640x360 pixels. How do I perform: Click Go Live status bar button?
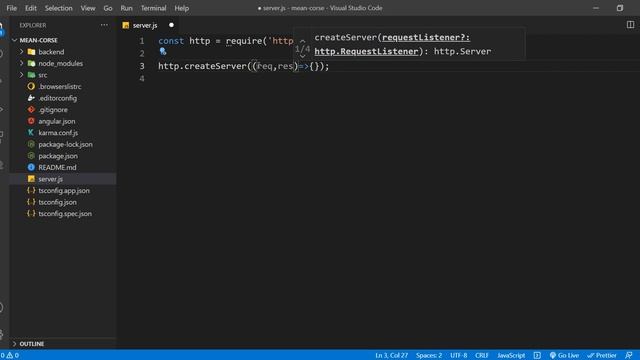(564, 355)
